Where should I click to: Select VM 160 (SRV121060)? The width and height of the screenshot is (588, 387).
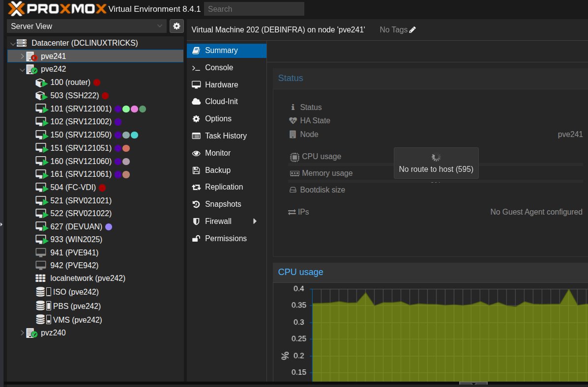coord(81,161)
